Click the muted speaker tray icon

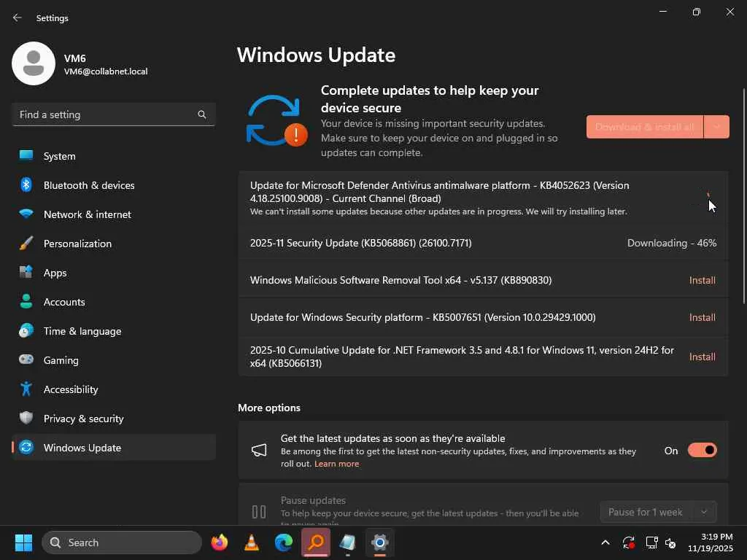point(670,542)
